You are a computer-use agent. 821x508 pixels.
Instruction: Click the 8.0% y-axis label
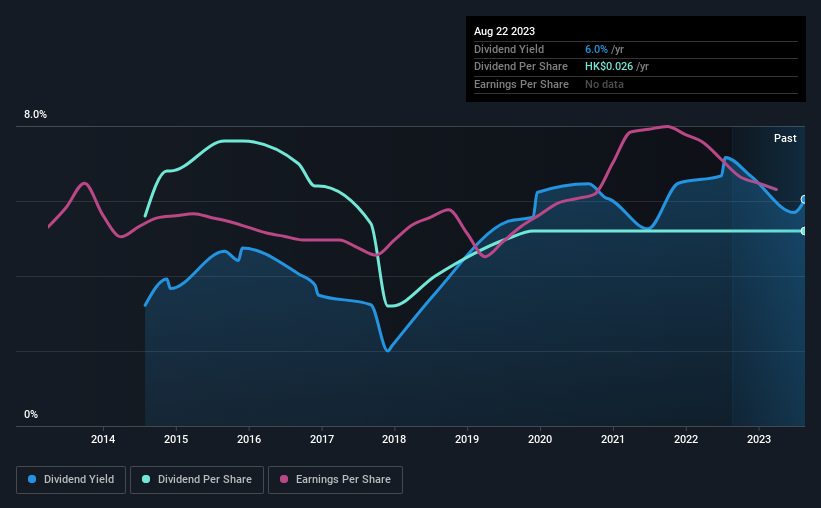(35, 115)
